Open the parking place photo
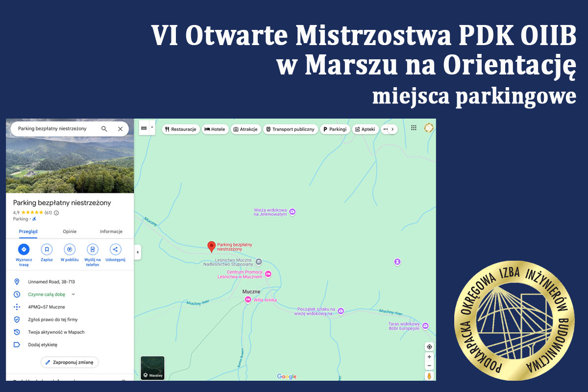 (70, 156)
